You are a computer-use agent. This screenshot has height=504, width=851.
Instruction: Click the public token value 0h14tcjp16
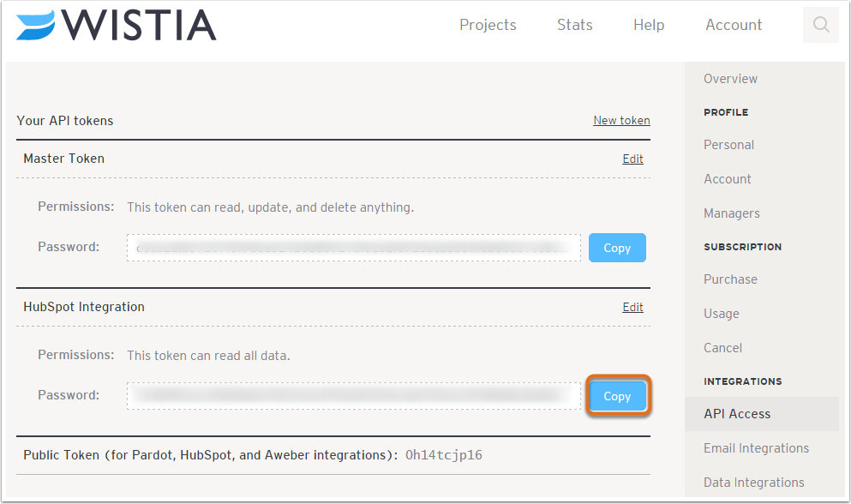coord(444,455)
